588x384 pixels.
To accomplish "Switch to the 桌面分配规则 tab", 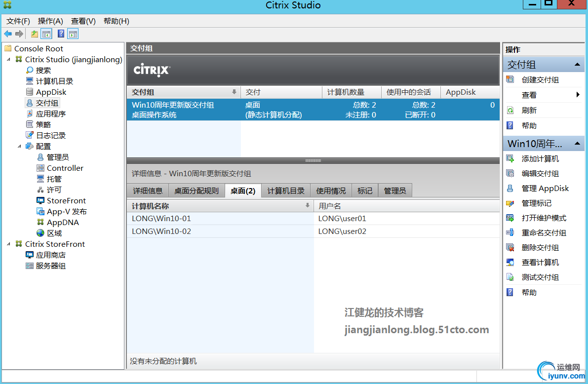I will 196,191.
